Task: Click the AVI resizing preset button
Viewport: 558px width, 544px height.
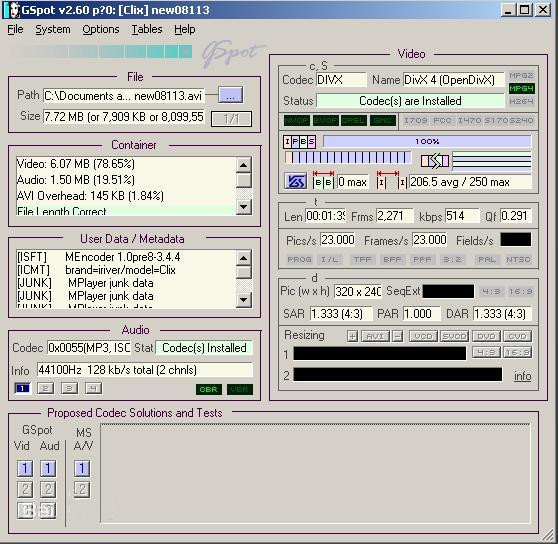Action: 375,336
